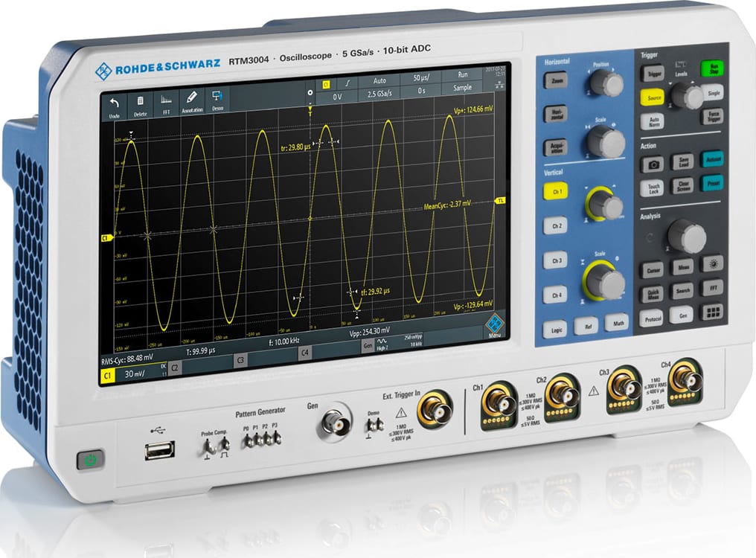Push the green power button
Image resolution: width=756 pixels, height=558 pixels.
[x=90, y=460]
